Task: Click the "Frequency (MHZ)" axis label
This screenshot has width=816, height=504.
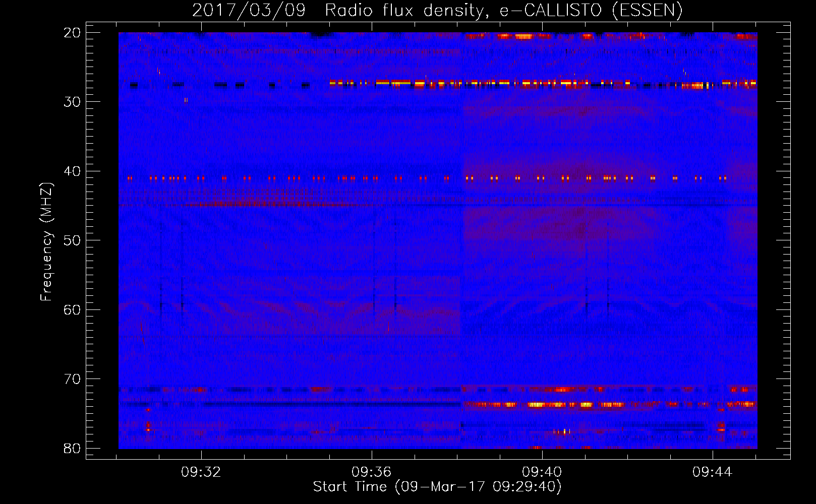Action: 46,242
